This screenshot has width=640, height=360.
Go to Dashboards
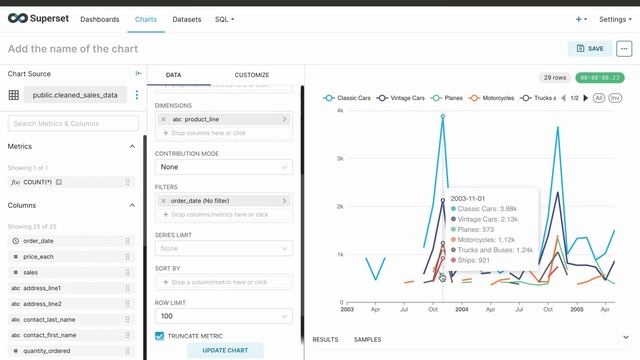[100, 19]
